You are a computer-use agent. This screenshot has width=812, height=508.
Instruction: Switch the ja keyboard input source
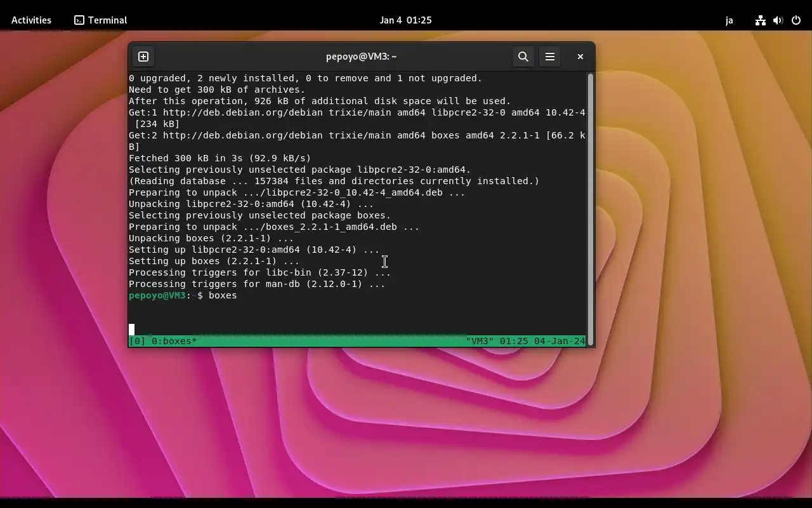click(730, 20)
